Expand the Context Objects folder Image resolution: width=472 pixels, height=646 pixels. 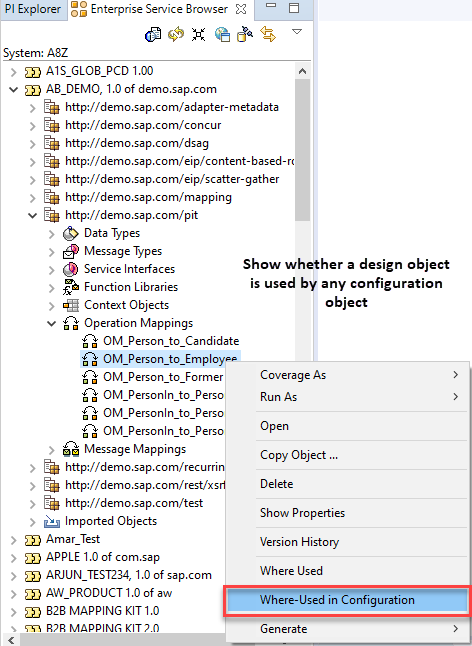click(x=51, y=306)
